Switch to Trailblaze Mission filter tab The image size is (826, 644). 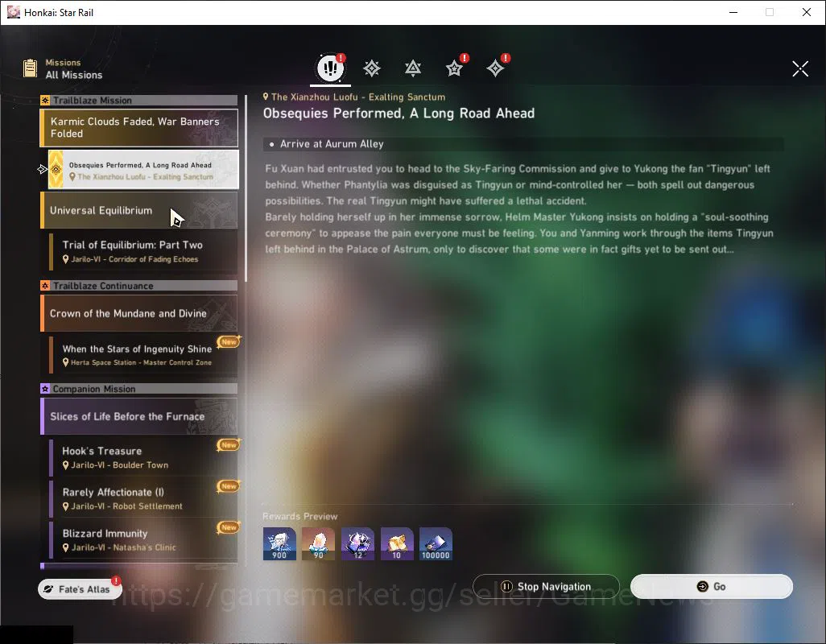tap(371, 68)
